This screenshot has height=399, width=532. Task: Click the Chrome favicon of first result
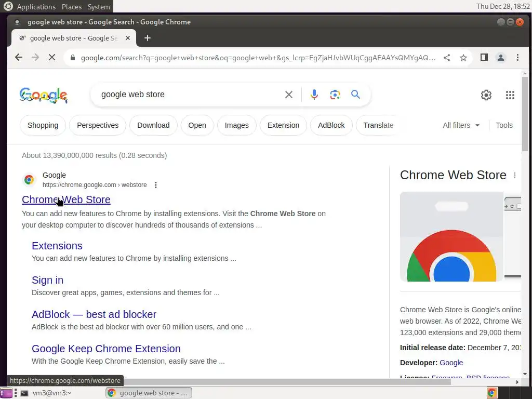click(x=29, y=180)
